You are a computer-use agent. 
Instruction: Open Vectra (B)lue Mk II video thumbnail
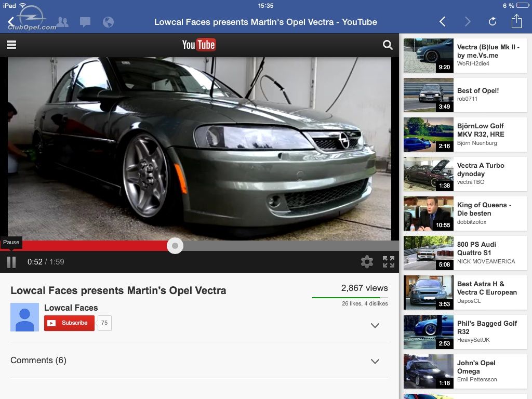pyautogui.click(x=429, y=55)
